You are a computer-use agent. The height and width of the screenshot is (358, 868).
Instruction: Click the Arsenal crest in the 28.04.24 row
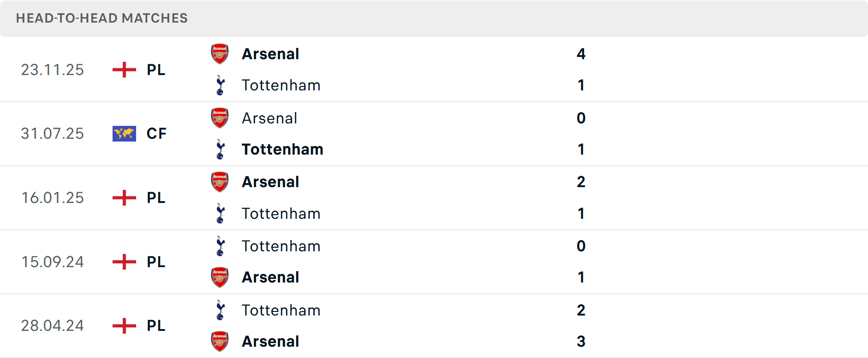220,341
